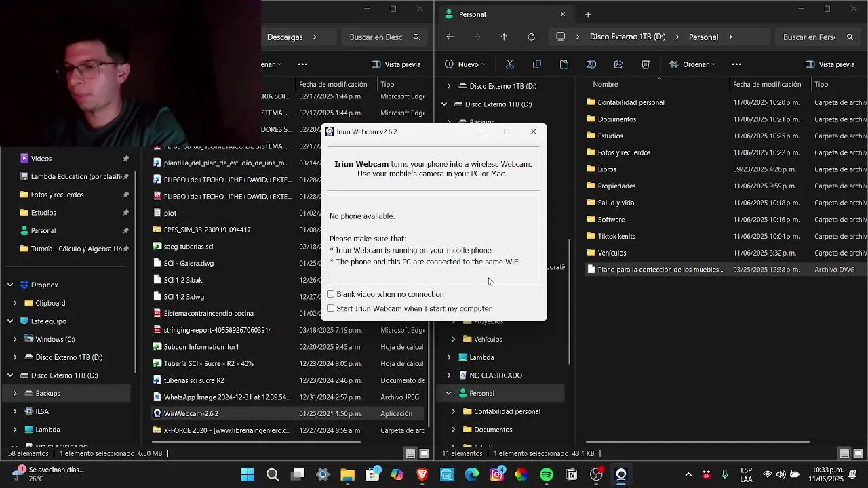868x488 pixels.
Task: Open the Nuevo dropdown in the Personal window
Action: (x=465, y=64)
